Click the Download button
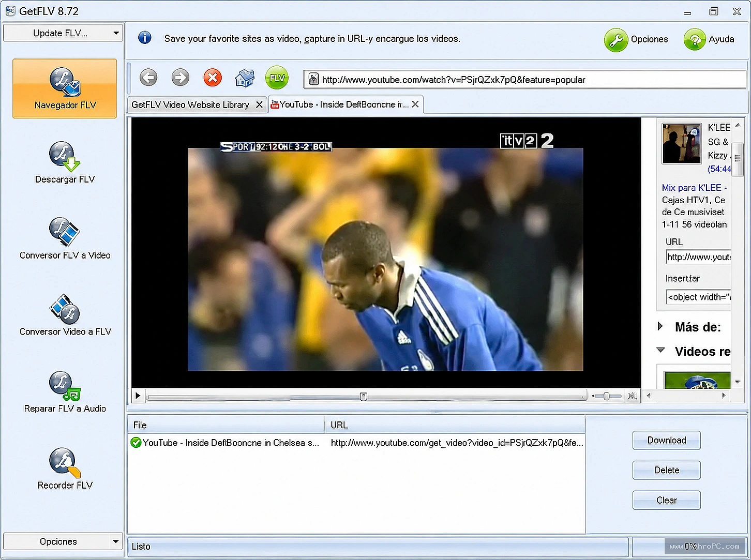 click(667, 440)
